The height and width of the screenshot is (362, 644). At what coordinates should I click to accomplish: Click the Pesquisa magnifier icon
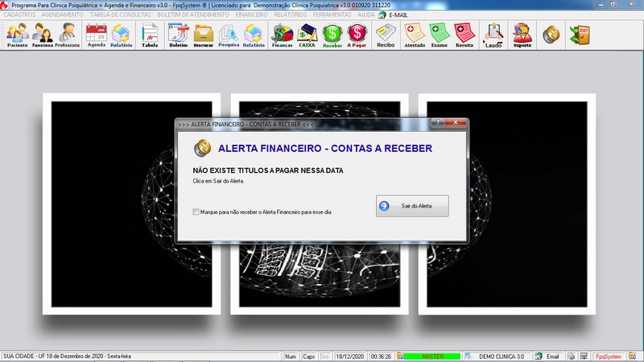tap(229, 35)
